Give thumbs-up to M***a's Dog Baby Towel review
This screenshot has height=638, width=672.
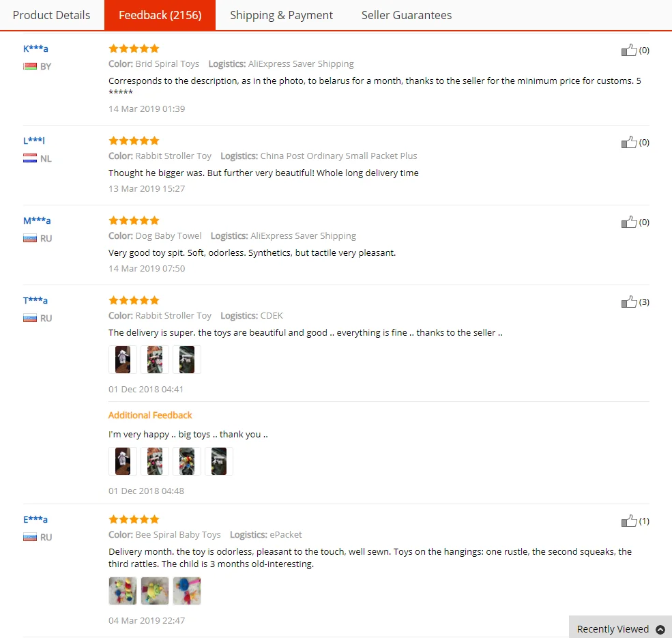[629, 222]
